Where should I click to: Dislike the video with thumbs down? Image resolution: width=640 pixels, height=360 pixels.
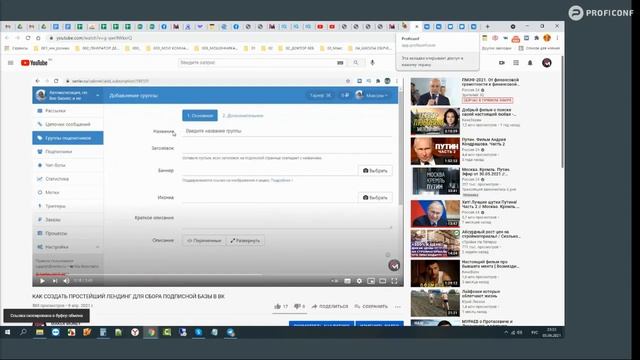click(x=300, y=306)
